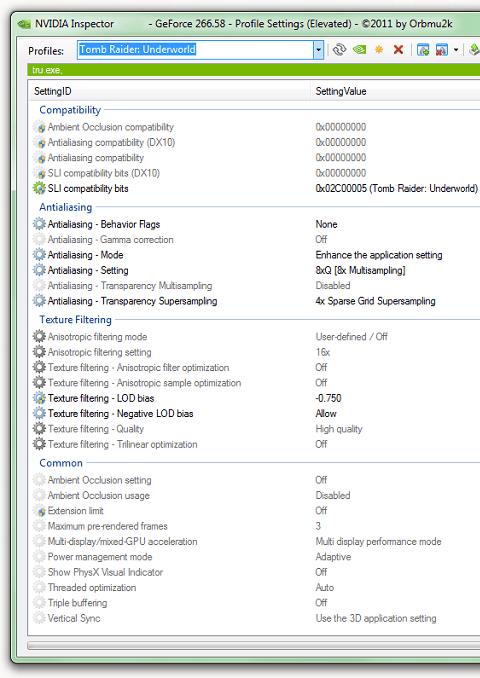
Task: Click the Texture Filtering section header
Action: pos(76,320)
